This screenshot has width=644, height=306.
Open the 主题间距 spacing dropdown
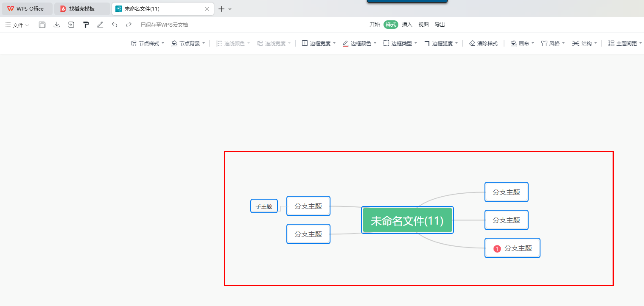tap(624, 43)
